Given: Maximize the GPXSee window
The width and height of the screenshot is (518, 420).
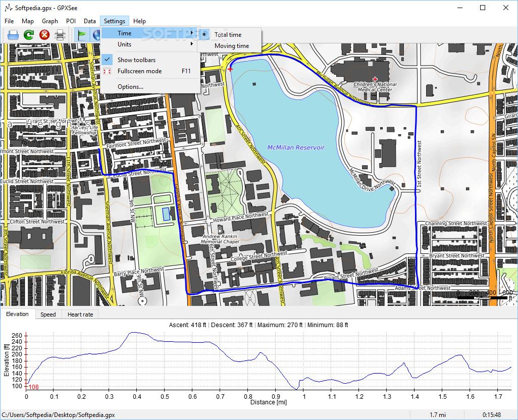Looking at the screenshot, I should 483,8.
